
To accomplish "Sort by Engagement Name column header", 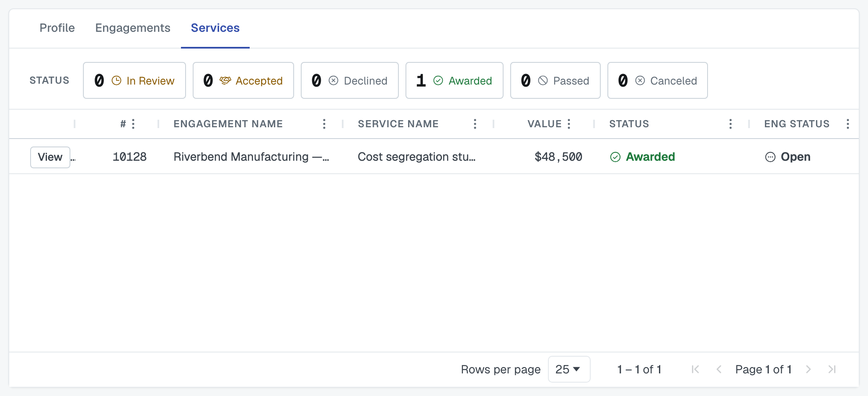I will point(228,124).
